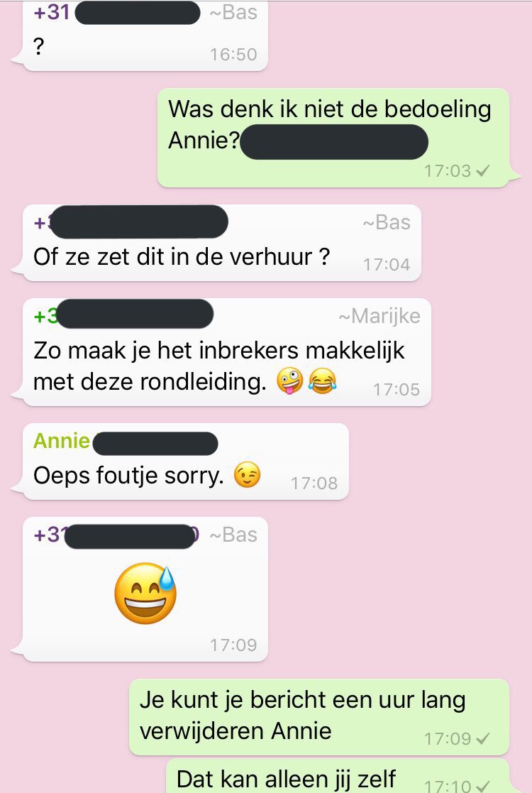Select the 'Was denk ik niet de bedoeling' bubble
Image resolution: width=532 pixels, height=793 pixels.
pyautogui.click(x=333, y=138)
